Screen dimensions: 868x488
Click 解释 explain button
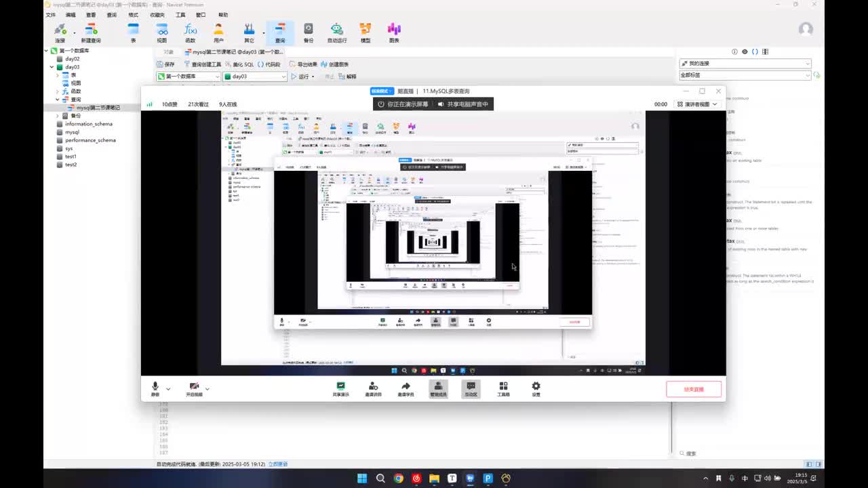(x=347, y=77)
